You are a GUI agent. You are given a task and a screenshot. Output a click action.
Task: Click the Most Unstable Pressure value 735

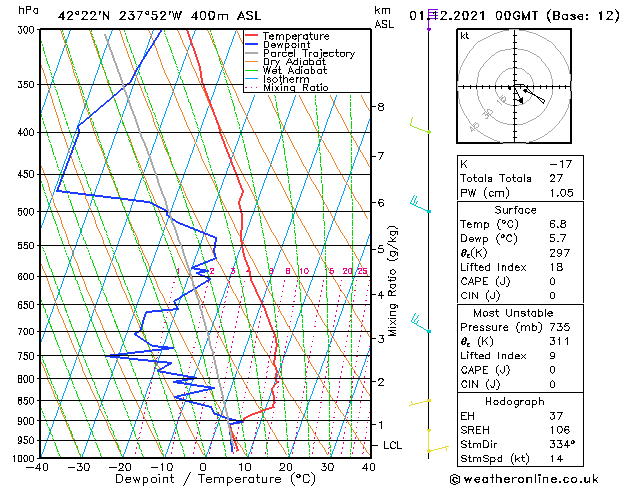point(560,327)
